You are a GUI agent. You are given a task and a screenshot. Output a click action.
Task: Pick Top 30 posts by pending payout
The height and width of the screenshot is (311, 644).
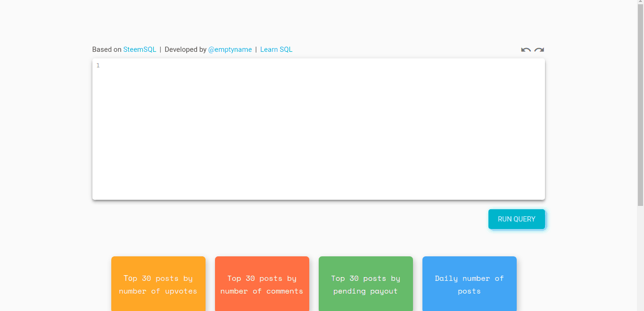(x=366, y=284)
